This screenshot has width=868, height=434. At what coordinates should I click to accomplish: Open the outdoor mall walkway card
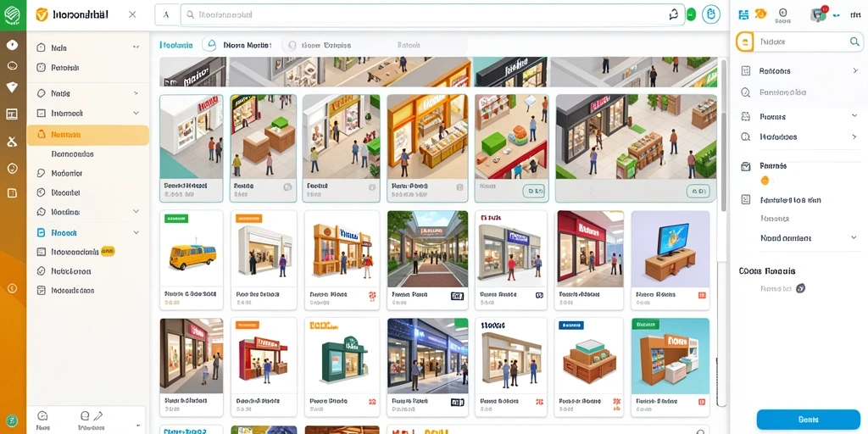point(427,259)
